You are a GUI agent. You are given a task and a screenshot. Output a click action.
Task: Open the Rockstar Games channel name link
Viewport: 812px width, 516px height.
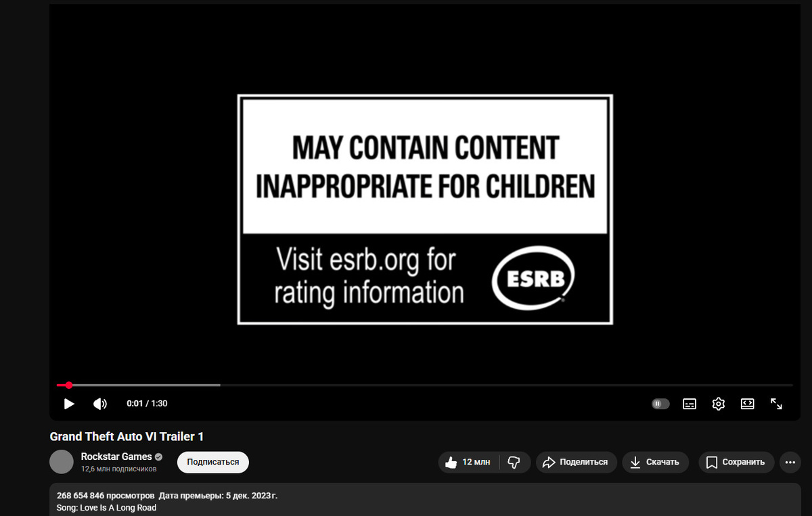(116, 456)
